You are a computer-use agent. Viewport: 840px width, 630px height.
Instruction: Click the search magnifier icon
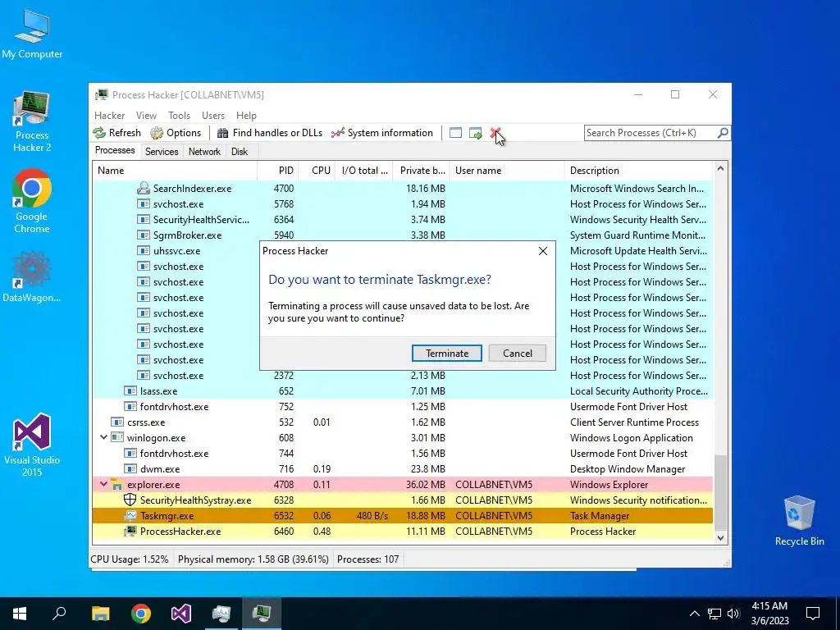pos(722,133)
